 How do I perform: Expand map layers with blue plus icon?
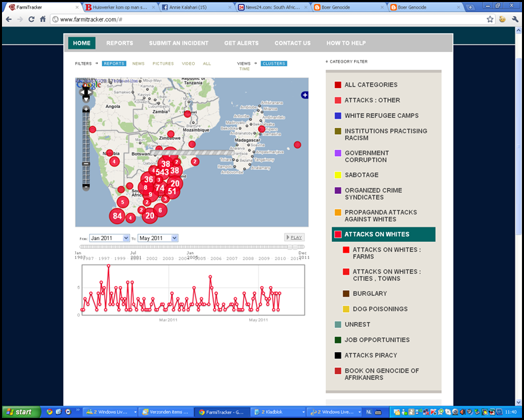pos(305,95)
